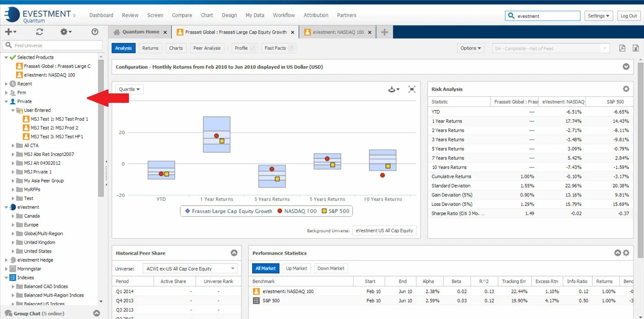
Task: Collapse the Private tree node
Action: coord(6,102)
